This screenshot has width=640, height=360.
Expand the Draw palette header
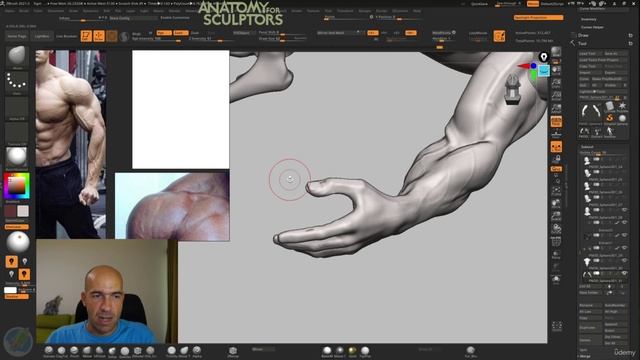[x=583, y=36]
